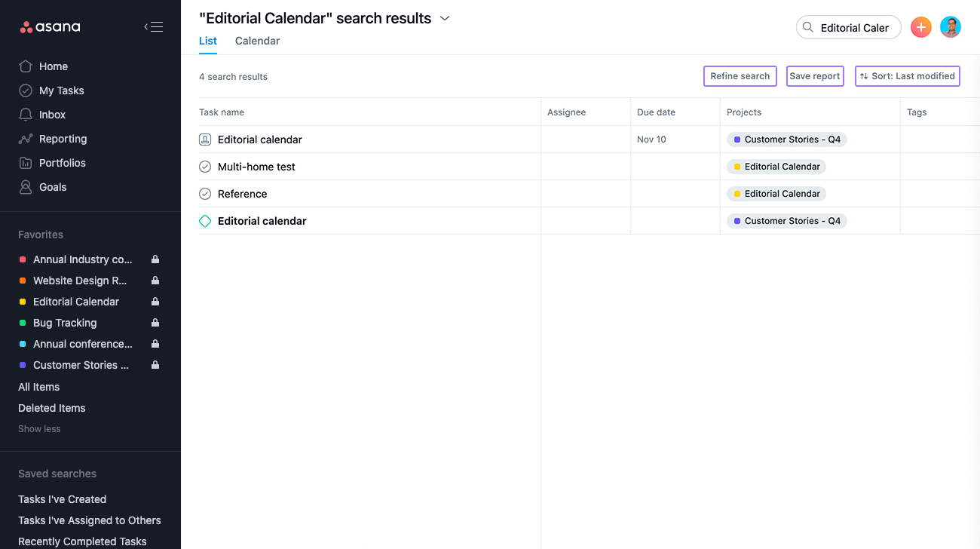Click the orange plus quick-add button
The image size is (980, 549).
tap(921, 27)
